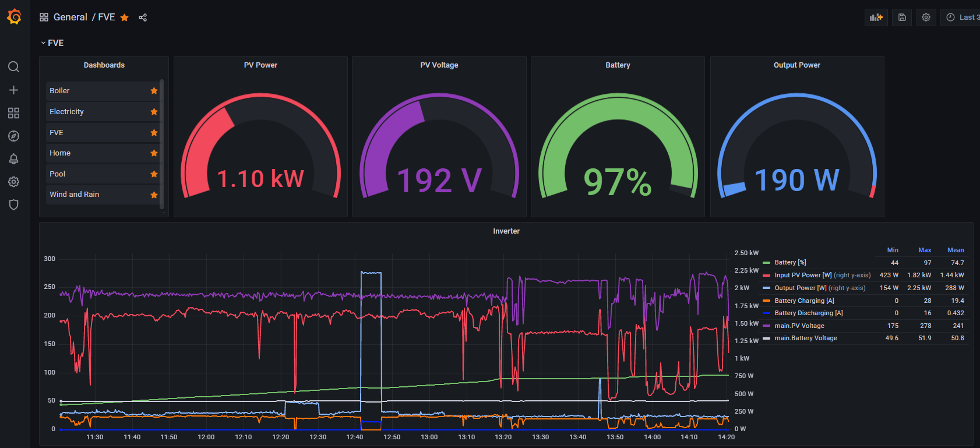
Task: Click the blue Battery Discharging color swatch
Action: [766, 313]
